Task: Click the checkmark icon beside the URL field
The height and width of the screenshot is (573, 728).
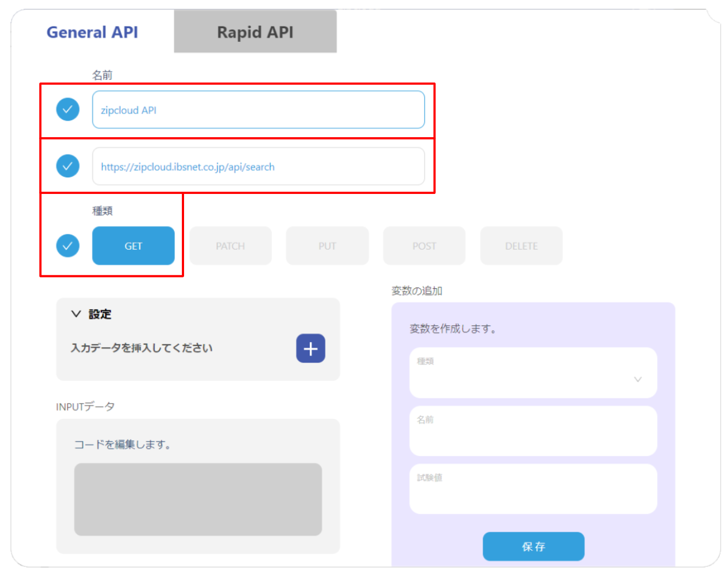Action: point(68,166)
